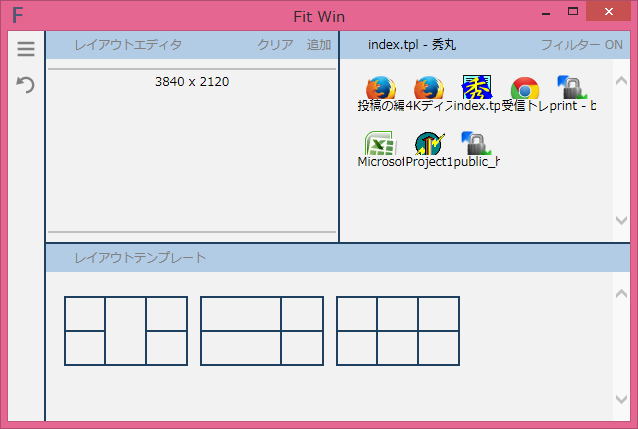The width and height of the screenshot is (638, 429).
Task: Click the 3840 x 2120 layout editor canvas
Action: [192, 150]
